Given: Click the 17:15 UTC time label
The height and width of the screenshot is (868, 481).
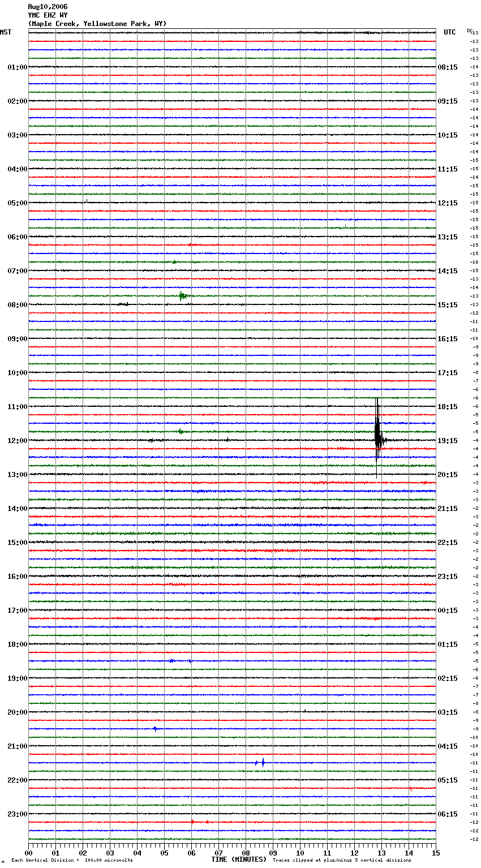Looking at the screenshot, I should pyautogui.click(x=448, y=373).
